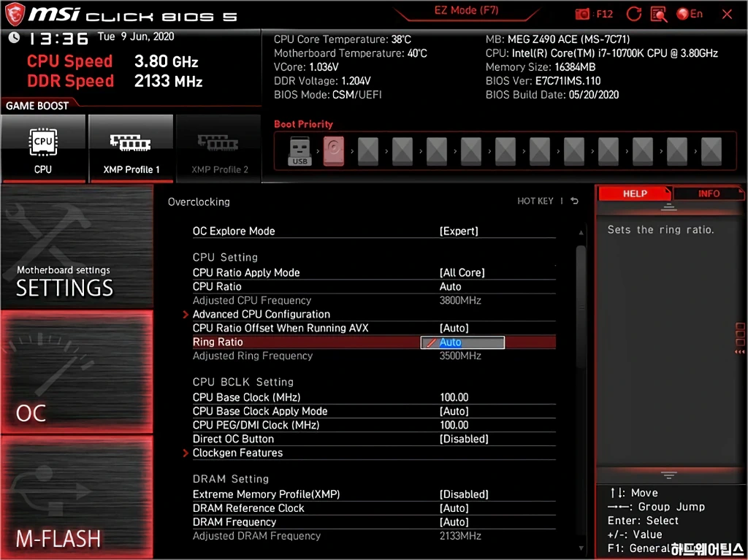This screenshot has height=560, width=748.
Task: Enable XMP Profile 2
Action: click(219, 148)
